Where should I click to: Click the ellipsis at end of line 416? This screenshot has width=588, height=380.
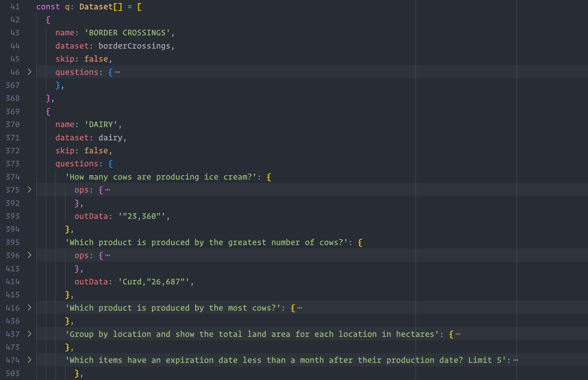[x=300, y=308]
